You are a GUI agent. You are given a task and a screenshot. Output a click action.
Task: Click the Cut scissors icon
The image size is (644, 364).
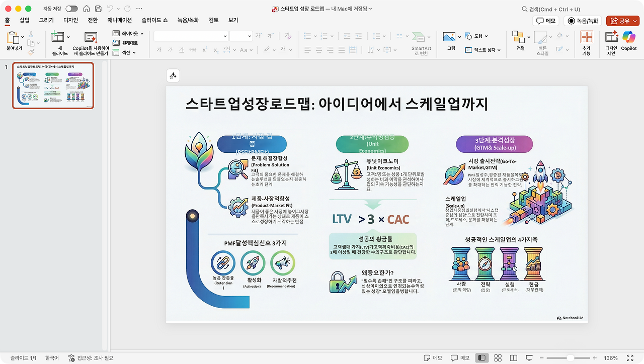coord(31,34)
